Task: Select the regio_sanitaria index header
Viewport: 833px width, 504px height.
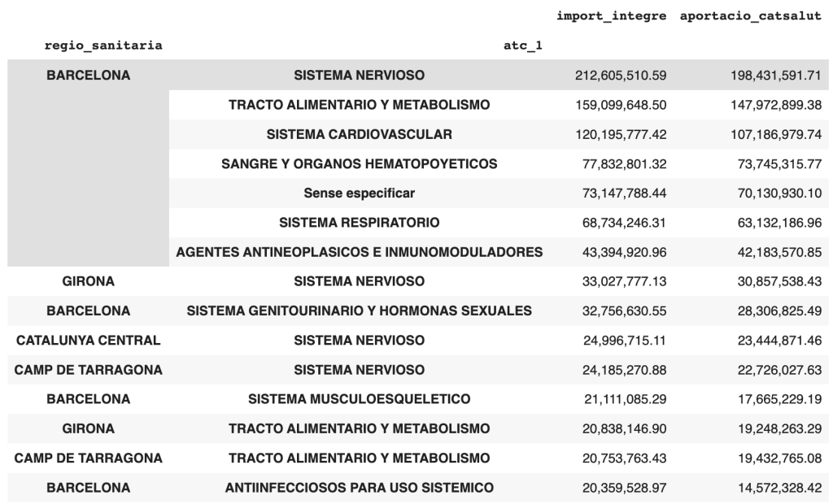Action: [x=103, y=46]
